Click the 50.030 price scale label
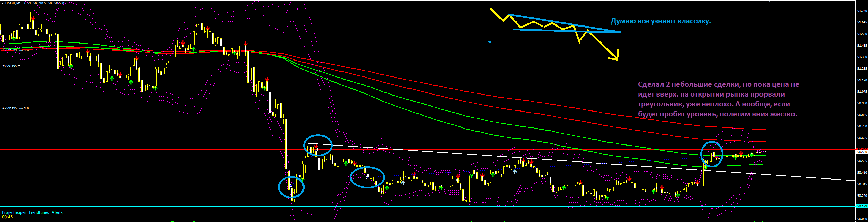 pos(862,219)
